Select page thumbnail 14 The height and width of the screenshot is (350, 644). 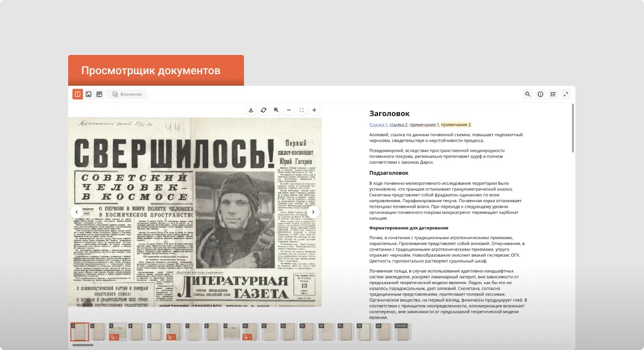327,331
